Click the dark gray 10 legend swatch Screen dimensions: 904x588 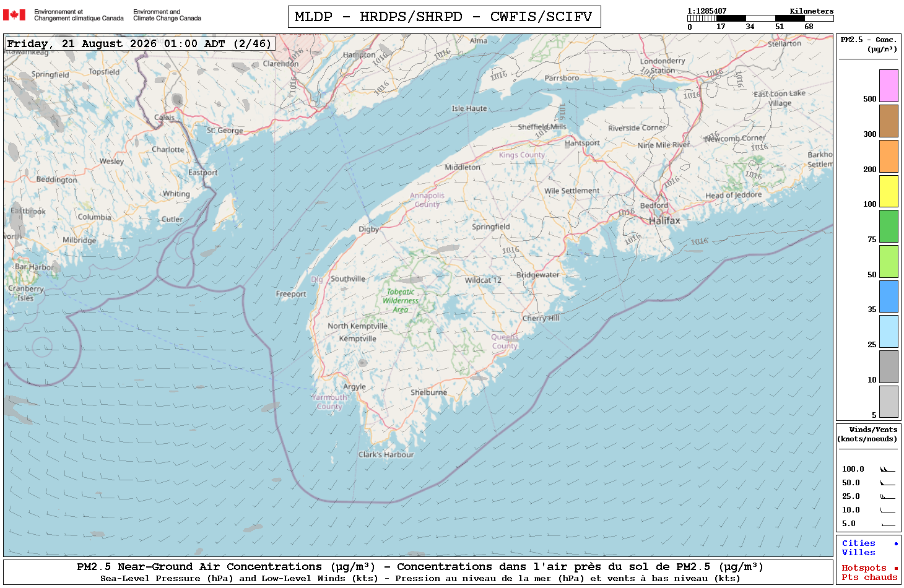coord(889,366)
